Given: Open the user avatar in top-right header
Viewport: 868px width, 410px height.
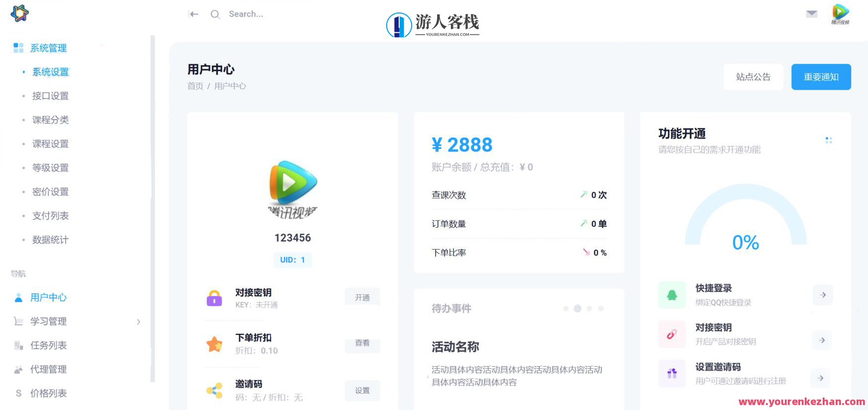Looking at the screenshot, I should click(x=840, y=13).
